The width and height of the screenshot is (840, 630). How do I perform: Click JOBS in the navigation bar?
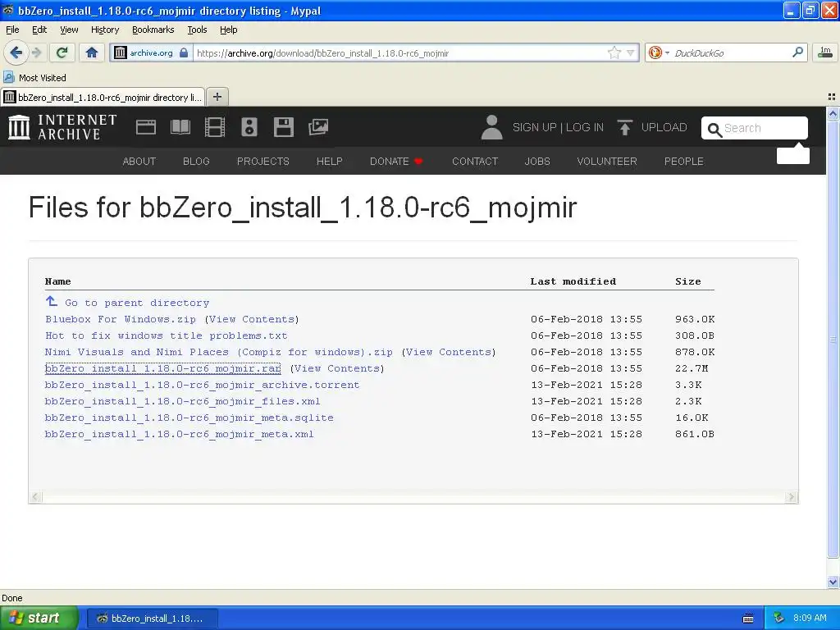point(537,162)
